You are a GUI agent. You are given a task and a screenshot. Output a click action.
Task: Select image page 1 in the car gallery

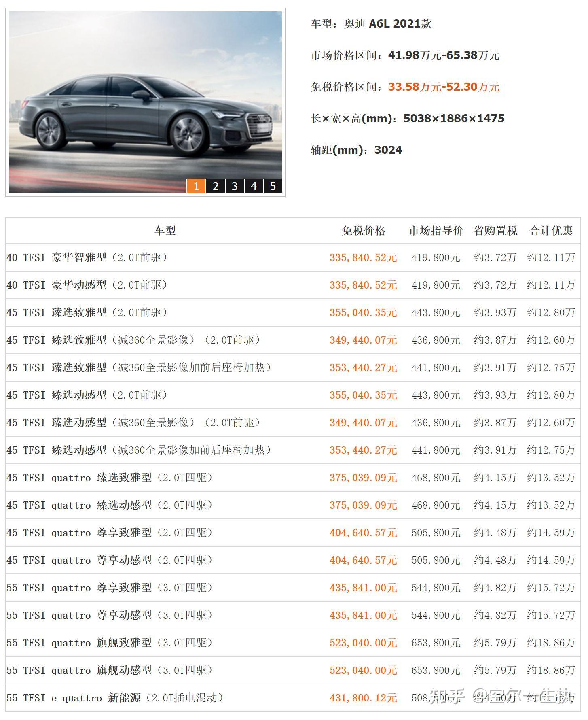coord(196,186)
